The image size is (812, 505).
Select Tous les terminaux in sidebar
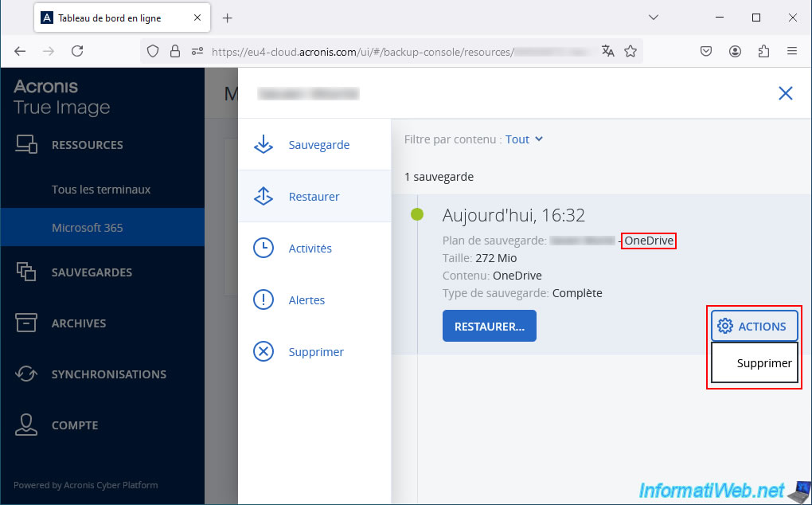(x=103, y=190)
